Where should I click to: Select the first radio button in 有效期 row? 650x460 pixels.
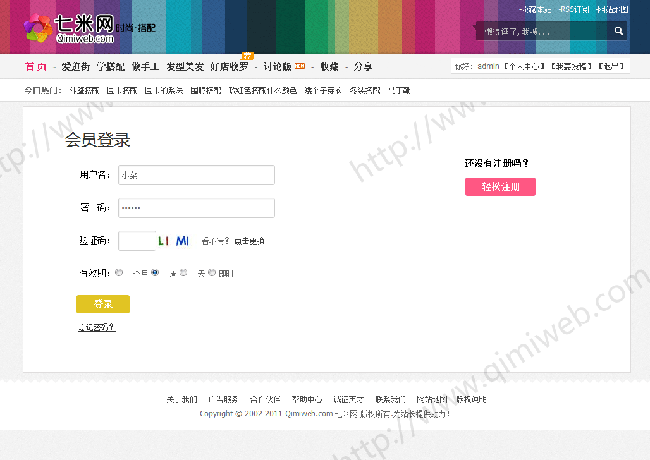point(120,272)
